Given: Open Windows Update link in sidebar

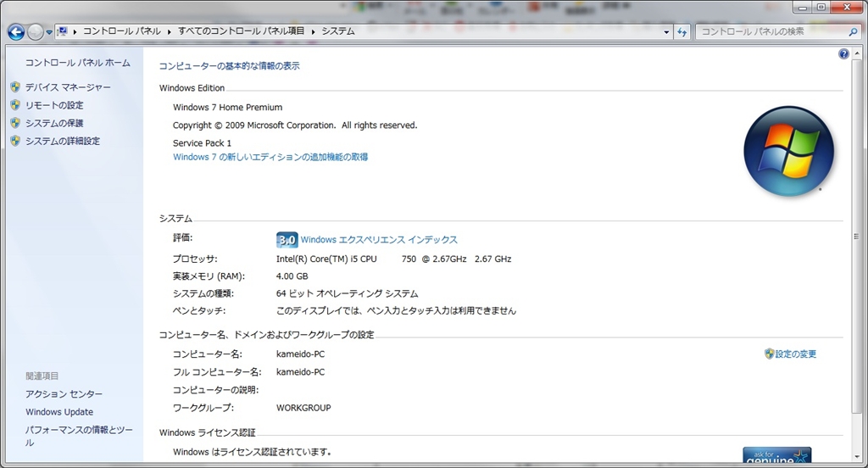Looking at the screenshot, I should (59, 412).
